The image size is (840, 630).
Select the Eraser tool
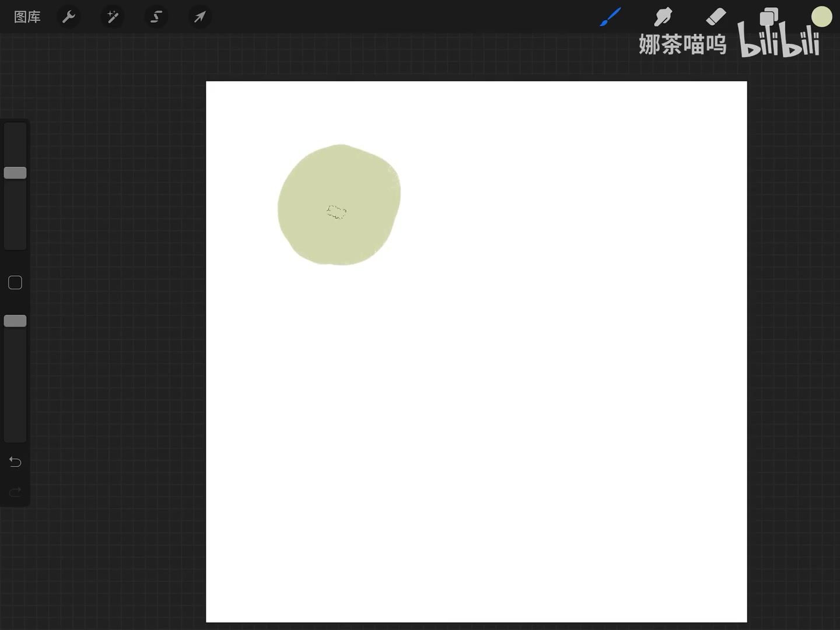point(716,16)
